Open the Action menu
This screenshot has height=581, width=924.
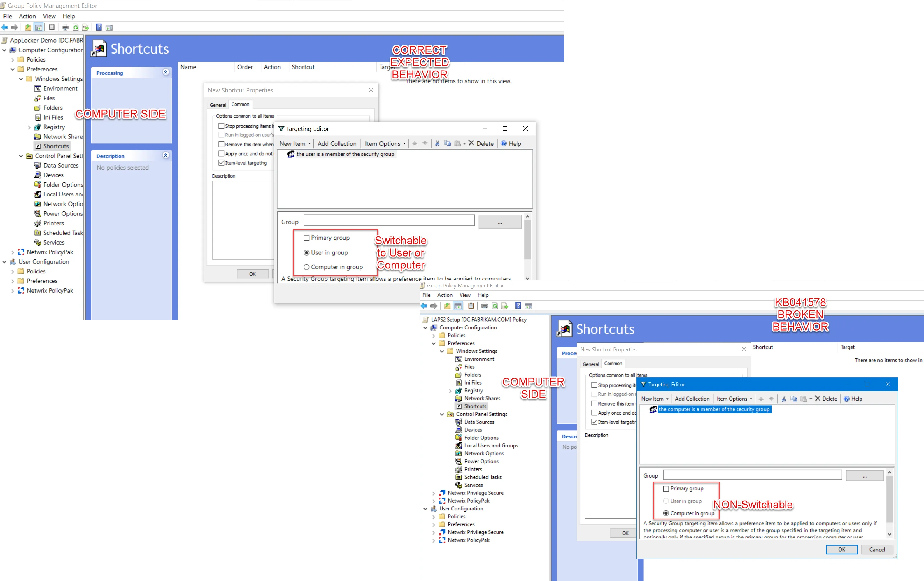point(27,16)
